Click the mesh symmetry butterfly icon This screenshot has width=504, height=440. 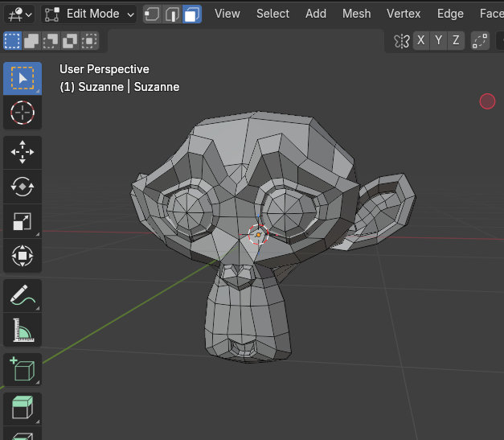(x=402, y=41)
